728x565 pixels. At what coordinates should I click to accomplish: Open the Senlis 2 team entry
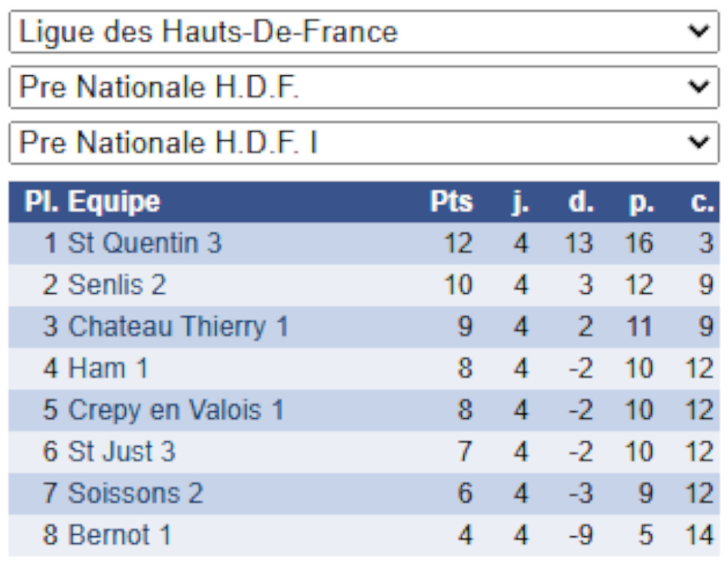tap(118, 285)
